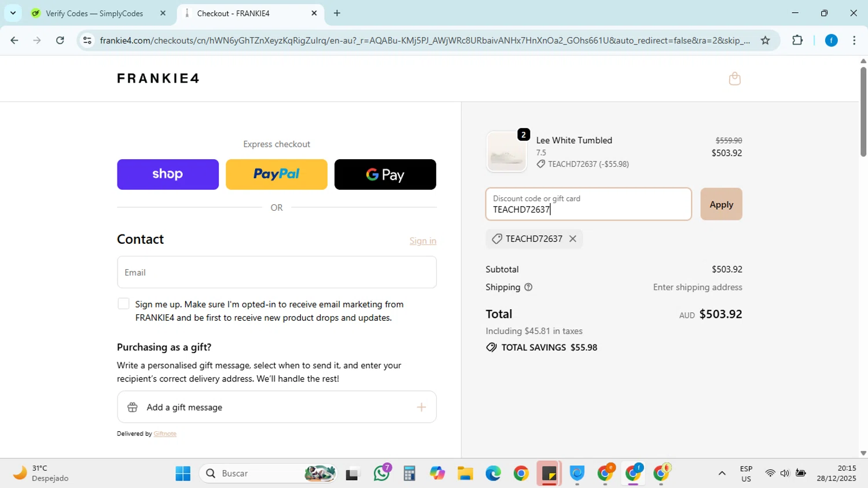The image size is (868, 488).
Task: Open Chrome profile avatar
Action: coord(831,41)
